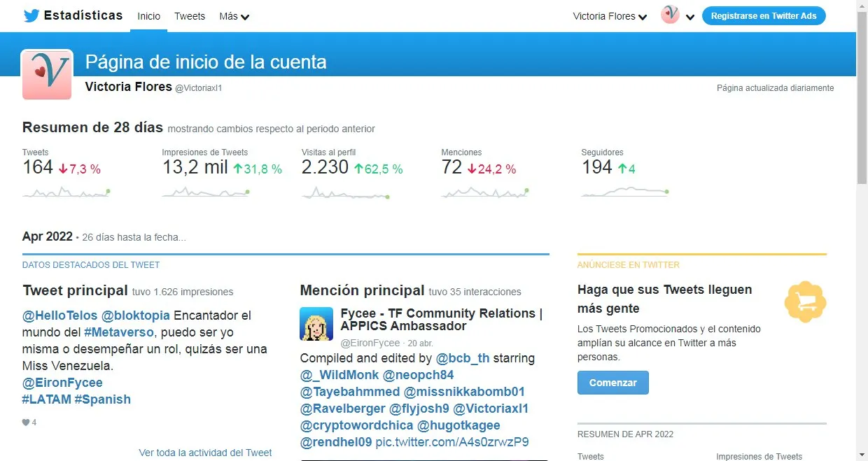Open the Inicio tab

[x=148, y=16]
